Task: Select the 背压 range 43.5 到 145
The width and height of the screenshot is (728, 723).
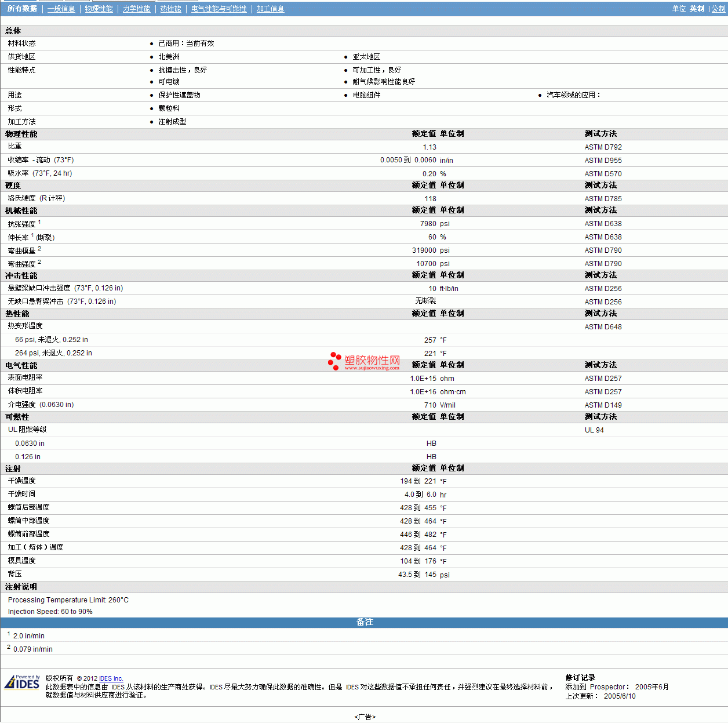Action: pyautogui.click(x=417, y=575)
